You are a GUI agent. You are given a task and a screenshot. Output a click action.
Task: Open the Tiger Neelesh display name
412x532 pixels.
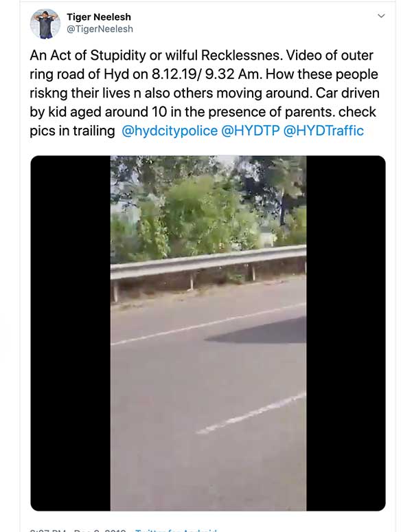point(99,16)
